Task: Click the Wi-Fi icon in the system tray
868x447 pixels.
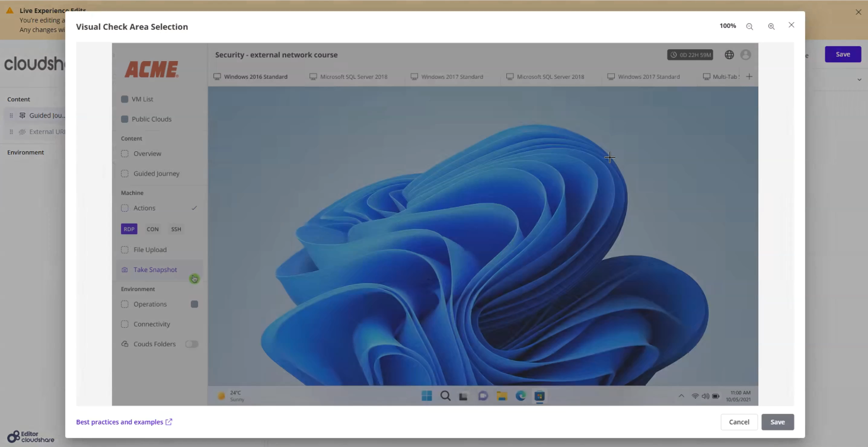Action: coord(695,396)
